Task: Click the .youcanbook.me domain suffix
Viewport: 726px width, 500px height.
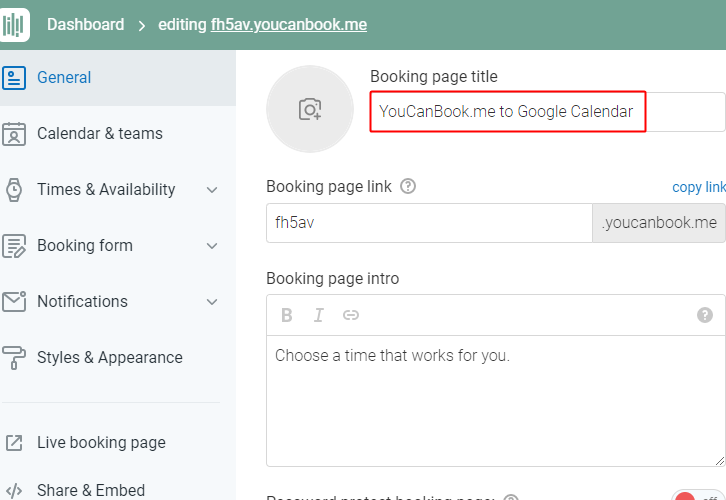Action: click(659, 223)
